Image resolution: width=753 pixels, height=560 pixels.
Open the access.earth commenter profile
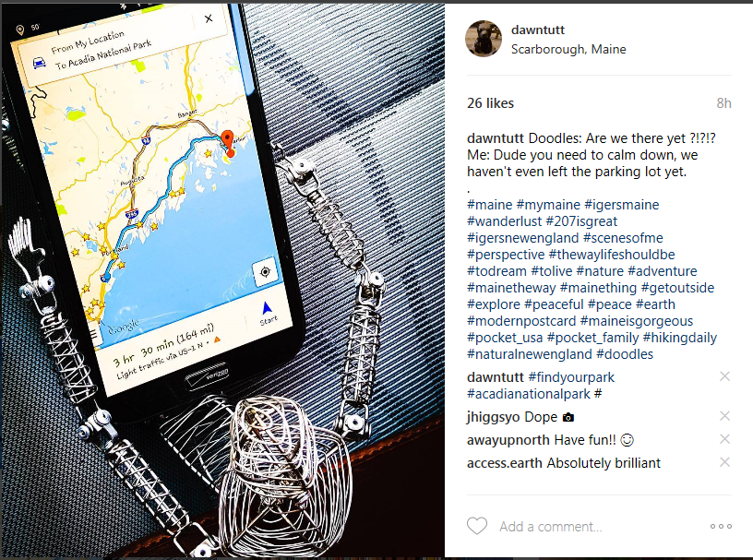[505, 463]
